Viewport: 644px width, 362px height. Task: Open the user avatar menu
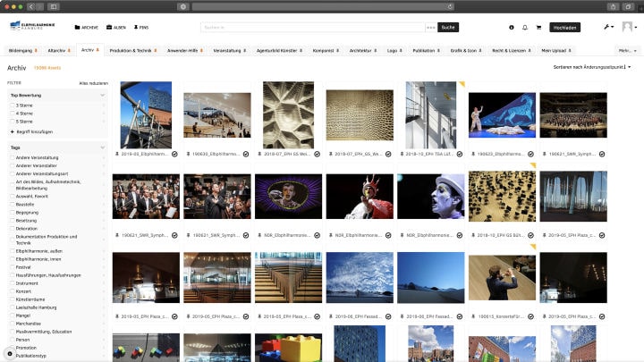629,27
